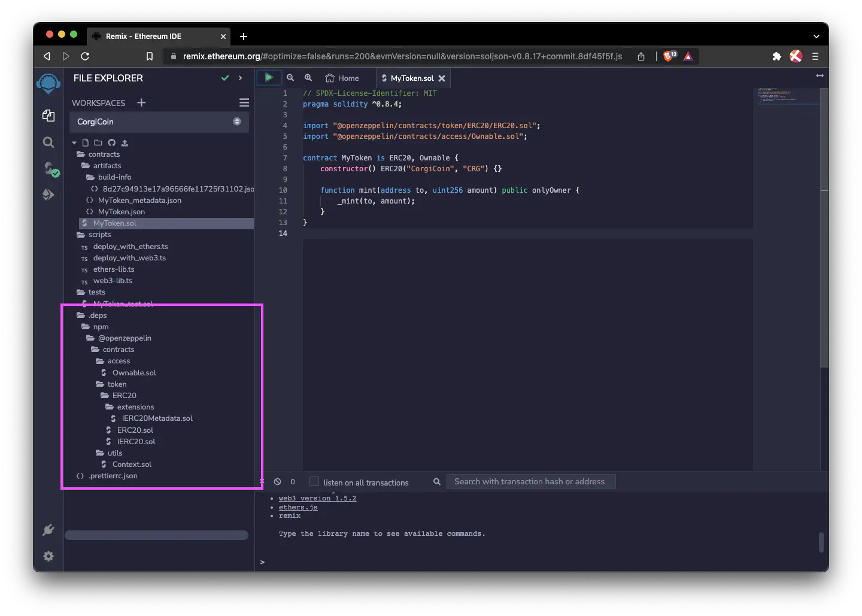Open Ownable.sol dependency file
Image resolution: width=862 pixels, height=616 pixels.
pos(128,373)
